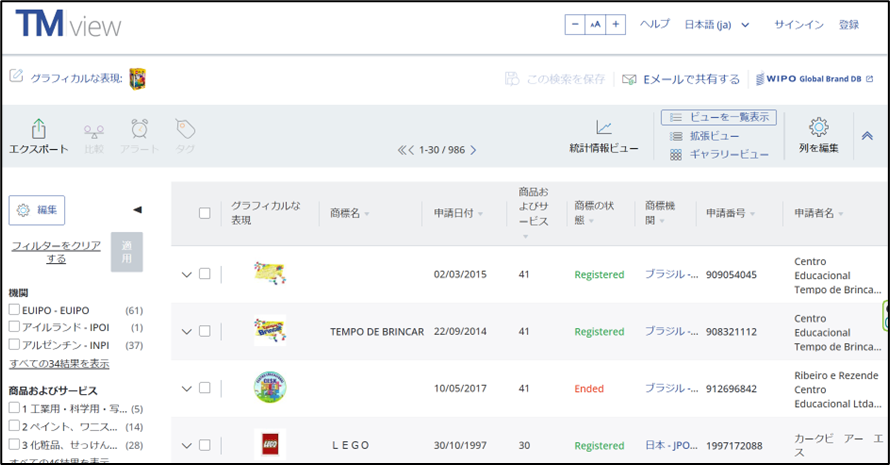Click 登録 register
Viewport: 890px width, 465px height.
click(x=849, y=24)
